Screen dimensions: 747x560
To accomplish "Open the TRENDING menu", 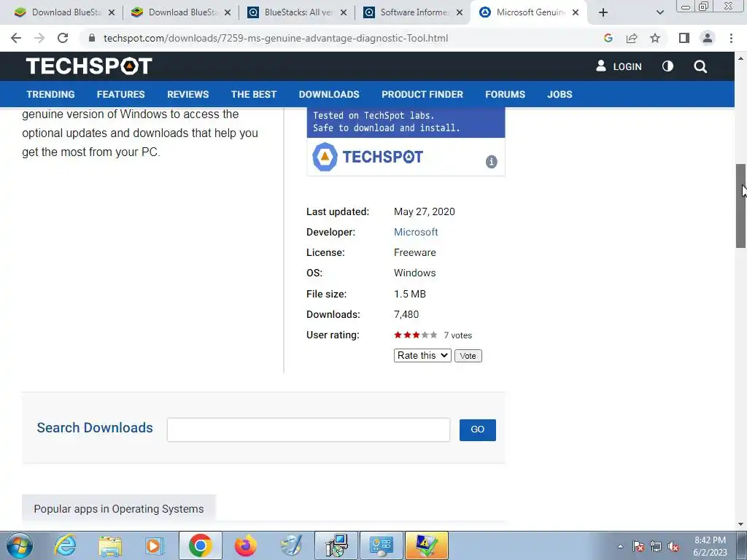I will pos(50,94).
